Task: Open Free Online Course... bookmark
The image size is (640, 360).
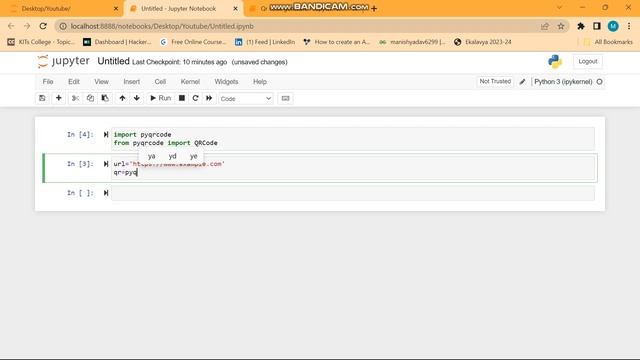Action: coord(193,42)
